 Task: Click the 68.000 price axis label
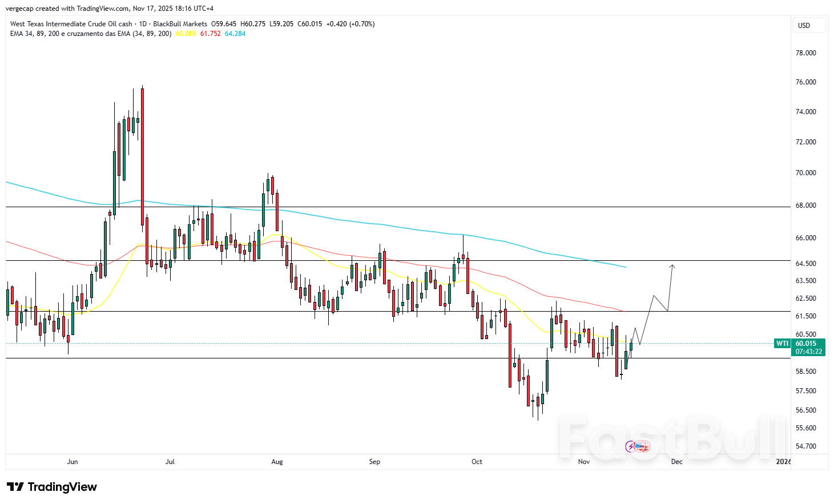[x=805, y=205]
